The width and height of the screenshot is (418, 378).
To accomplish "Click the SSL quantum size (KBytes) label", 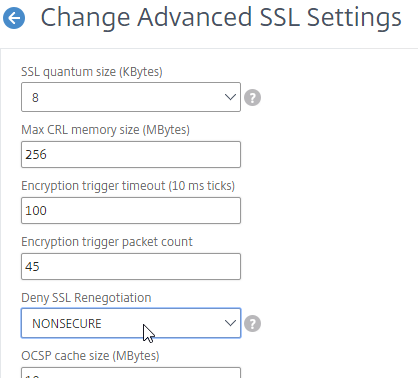I will click(x=92, y=72).
